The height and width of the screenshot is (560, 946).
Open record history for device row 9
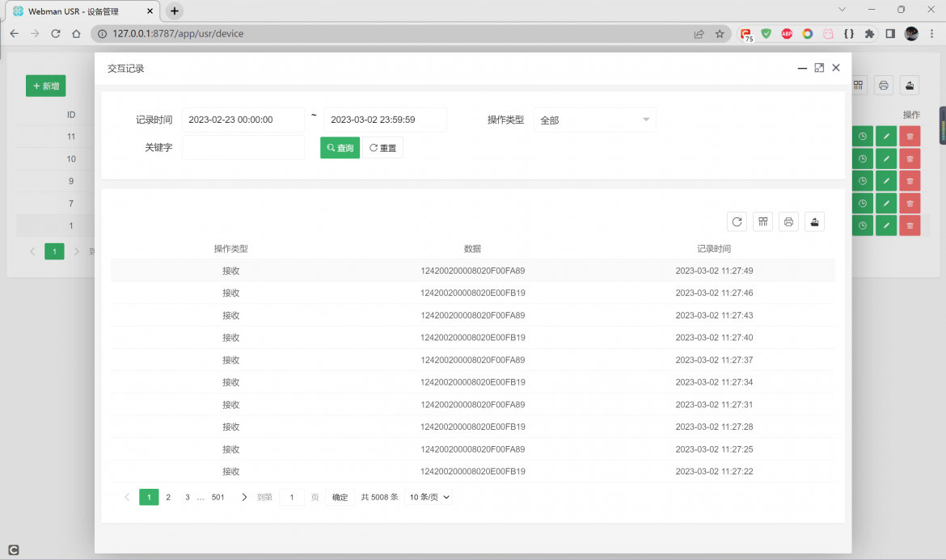(x=863, y=181)
